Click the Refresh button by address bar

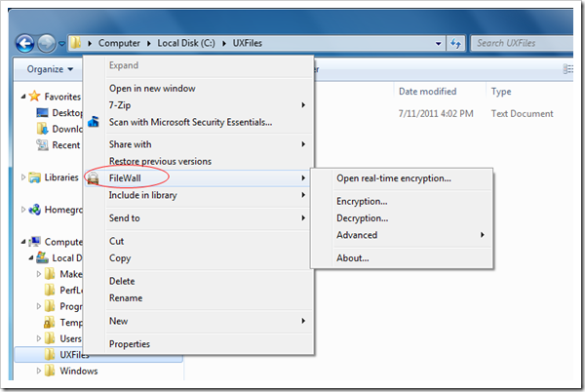coord(455,44)
